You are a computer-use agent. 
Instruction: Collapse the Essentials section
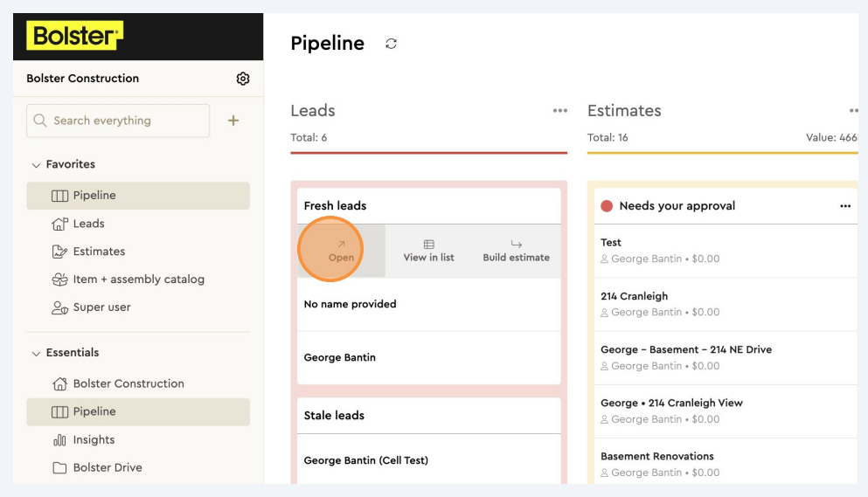(37, 353)
